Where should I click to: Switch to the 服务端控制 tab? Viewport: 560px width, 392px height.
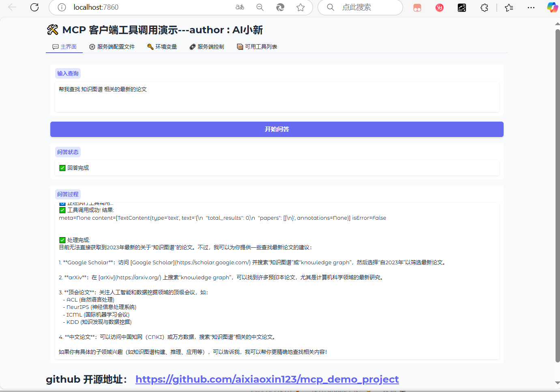click(x=207, y=47)
